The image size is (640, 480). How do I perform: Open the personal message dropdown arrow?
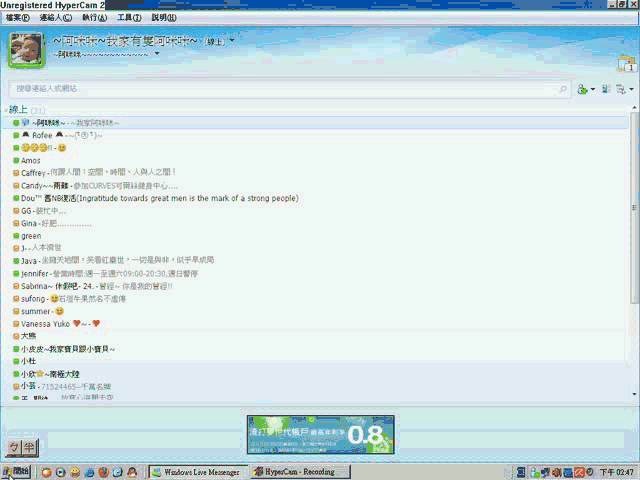157,53
